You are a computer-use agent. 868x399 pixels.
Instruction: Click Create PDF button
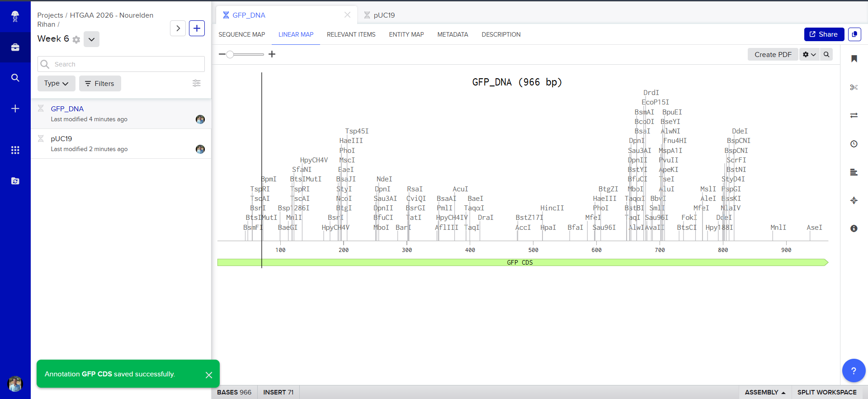(773, 54)
